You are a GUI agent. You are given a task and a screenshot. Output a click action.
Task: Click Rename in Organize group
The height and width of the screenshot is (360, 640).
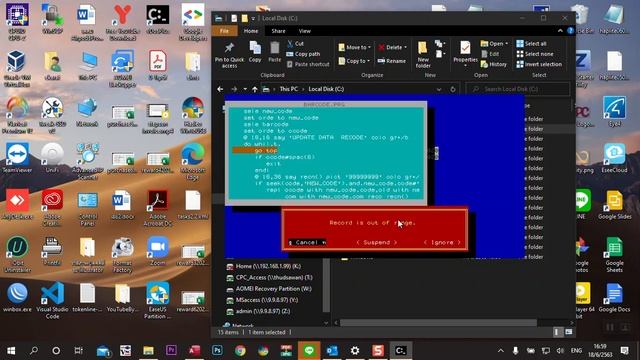(x=392, y=61)
